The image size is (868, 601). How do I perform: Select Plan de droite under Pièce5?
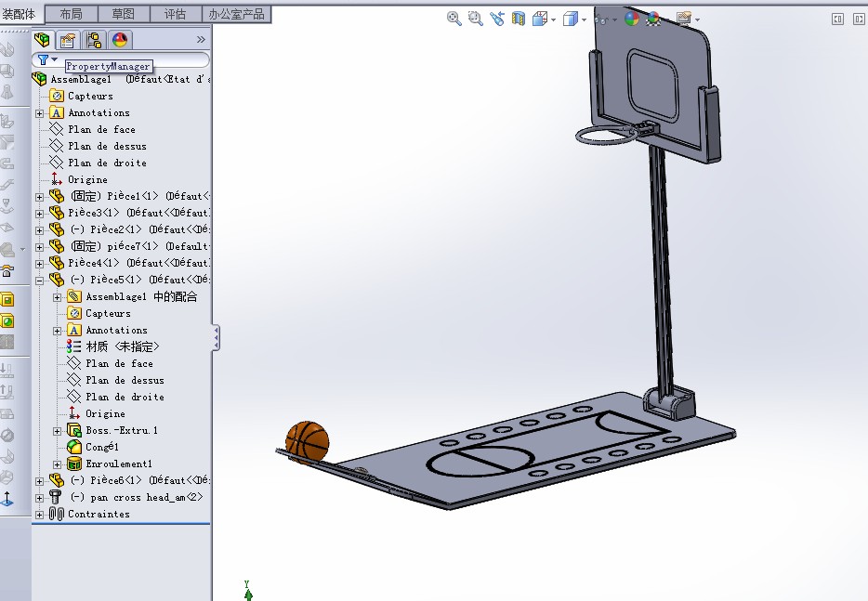coord(115,397)
